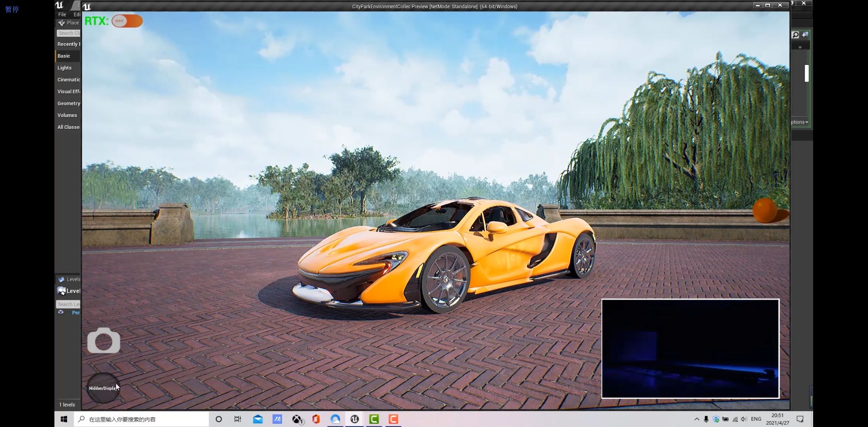Toggle the RTX switch on
This screenshot has height=427, width=868.
tap(127, 21)
